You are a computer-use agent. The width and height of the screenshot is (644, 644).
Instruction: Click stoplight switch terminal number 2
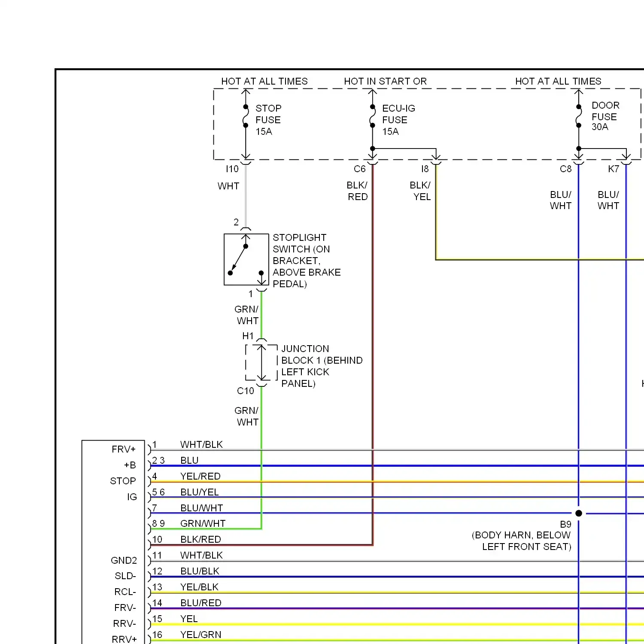pyautogui.click(x=236, y=222)
